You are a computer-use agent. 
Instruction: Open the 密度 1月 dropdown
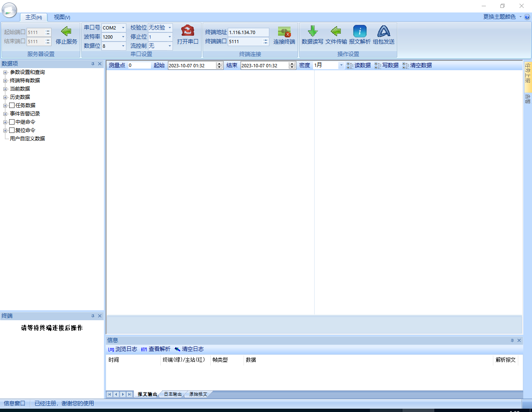[x=341, y=66]
